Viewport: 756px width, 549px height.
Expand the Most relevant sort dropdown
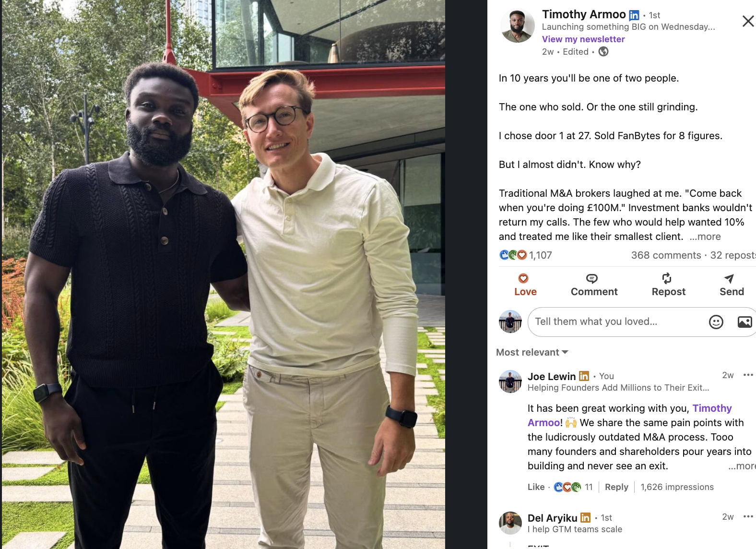(x=532, y=352)
